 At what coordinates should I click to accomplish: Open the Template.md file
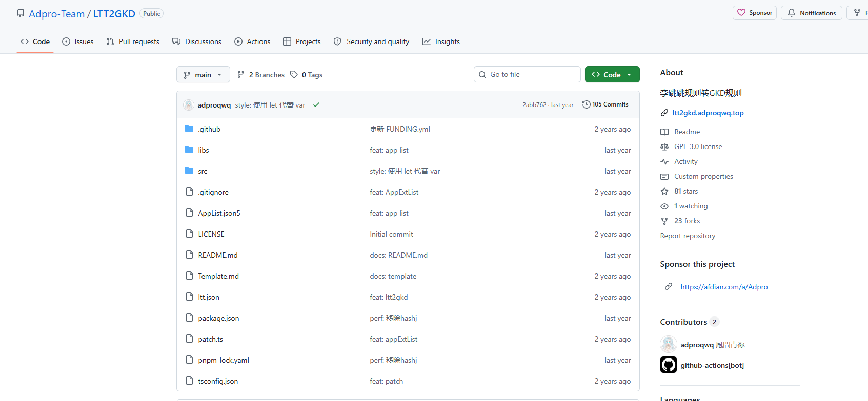point(218,276)
